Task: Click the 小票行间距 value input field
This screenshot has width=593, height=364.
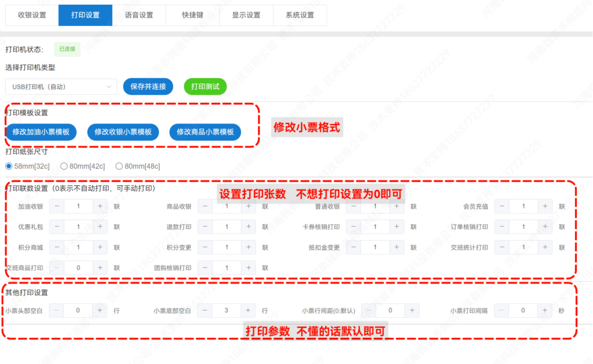Action: pos(390,310)
